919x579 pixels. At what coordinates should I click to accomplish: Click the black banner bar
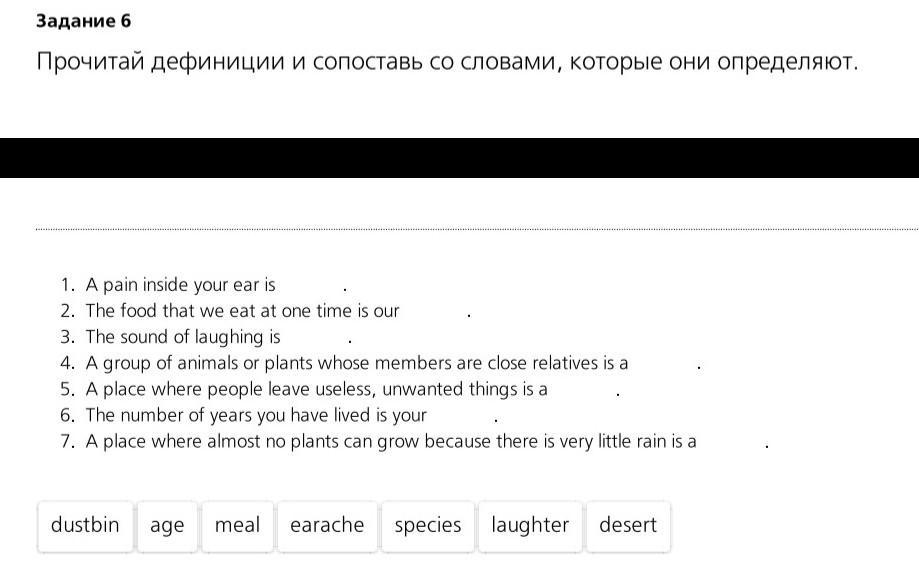[460, 158]
